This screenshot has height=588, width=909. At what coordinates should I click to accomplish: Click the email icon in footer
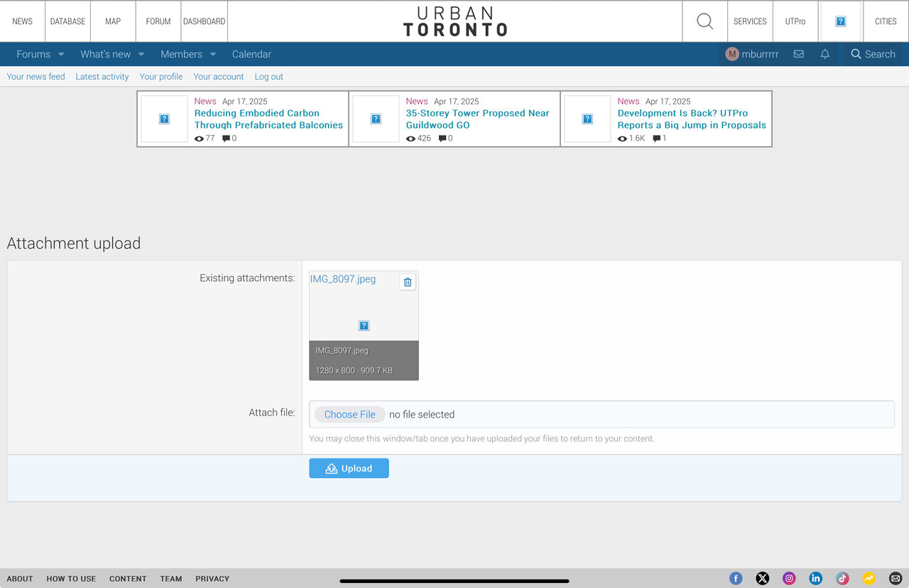pos(896,578)
